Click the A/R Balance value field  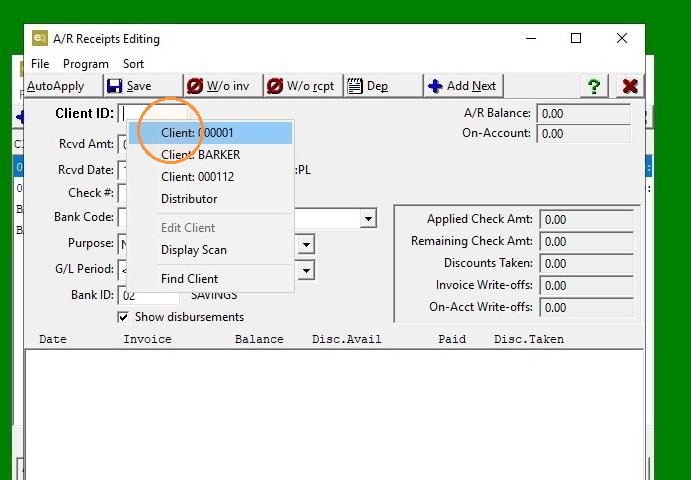(583, 114)
